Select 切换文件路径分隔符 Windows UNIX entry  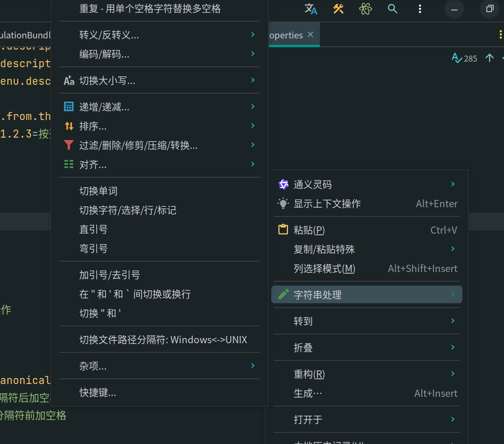pyautogui.click(x=160, y=340)
